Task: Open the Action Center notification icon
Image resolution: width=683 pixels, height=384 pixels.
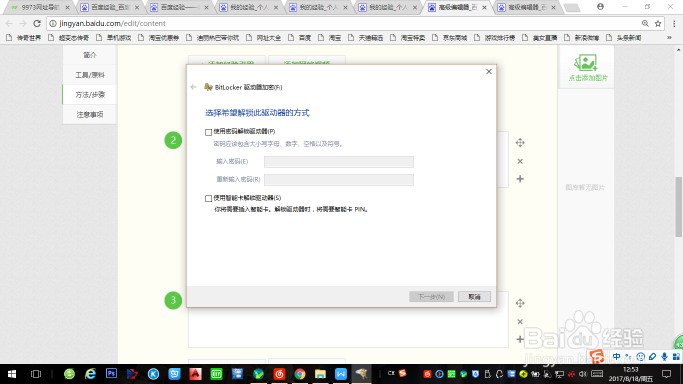Action: click(x=666, y=374)
